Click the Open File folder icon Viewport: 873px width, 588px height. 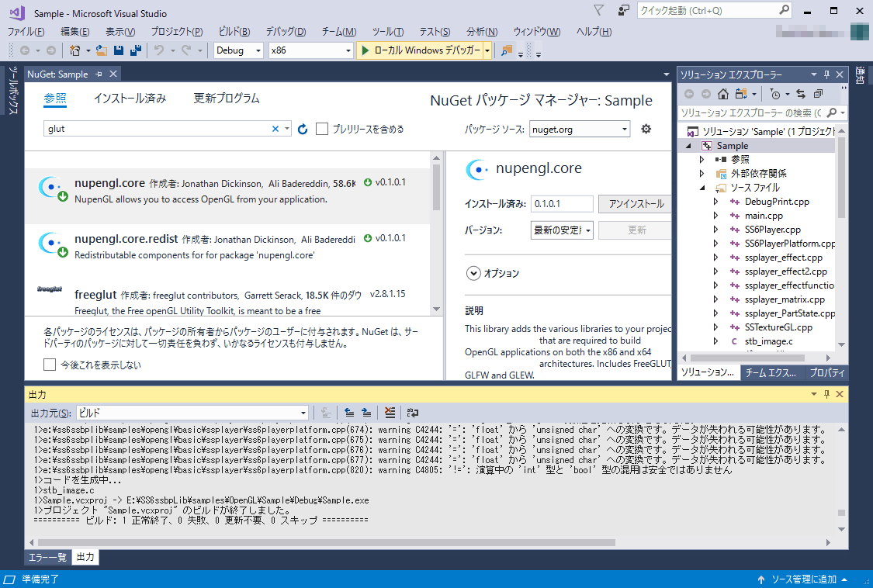[x=102, y=50]
